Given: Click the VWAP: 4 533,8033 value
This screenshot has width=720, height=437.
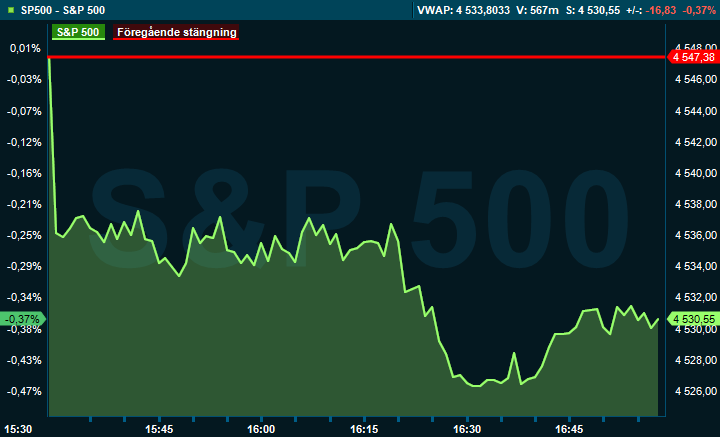Looking at the screenshot, I should [x=463, y=10].
